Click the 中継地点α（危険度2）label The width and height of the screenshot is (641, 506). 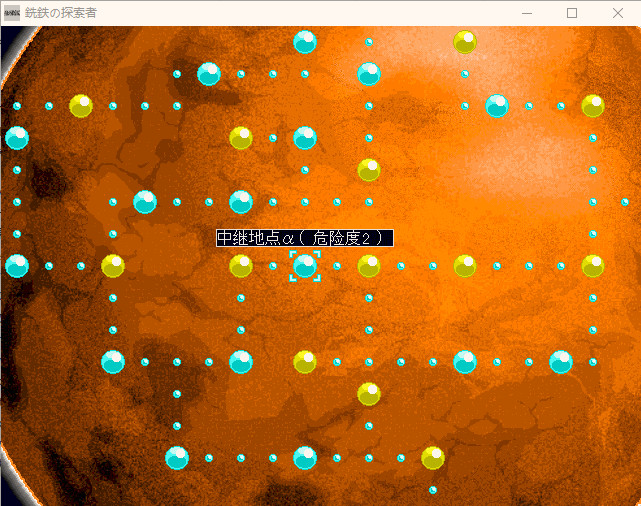pos(304,238)
